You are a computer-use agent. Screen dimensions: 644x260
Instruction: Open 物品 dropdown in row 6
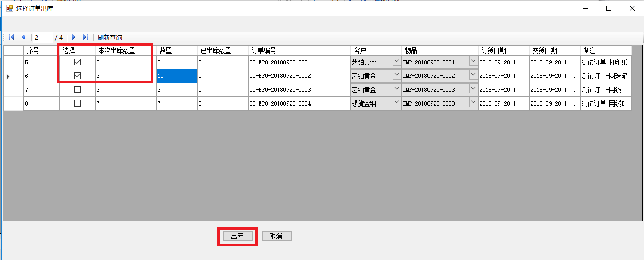473,75
